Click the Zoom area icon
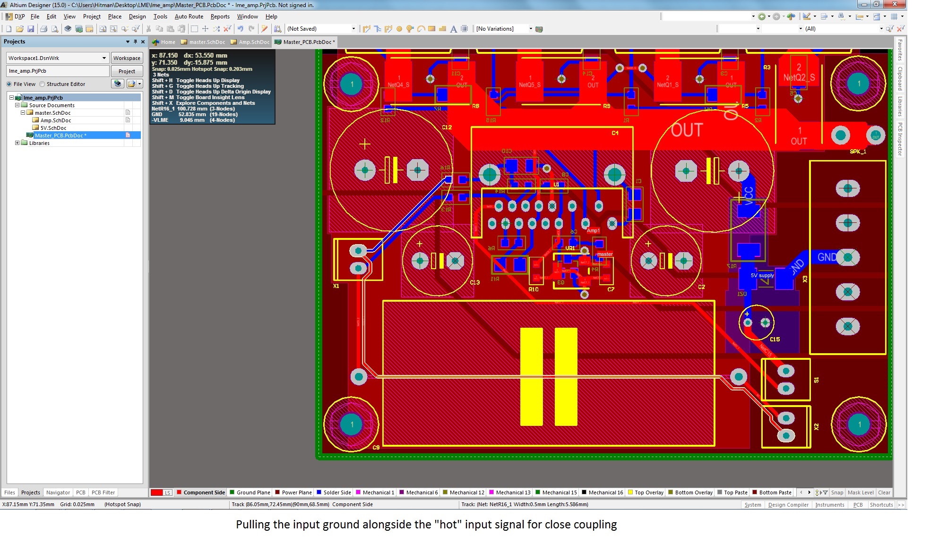Screen dimensions: 930x560 pyautogui.click(x=113, y=29)
